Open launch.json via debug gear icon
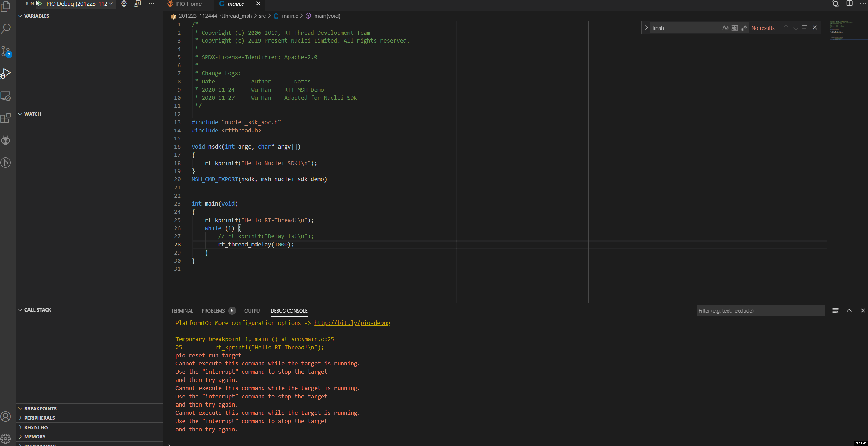 click(124, 4)
